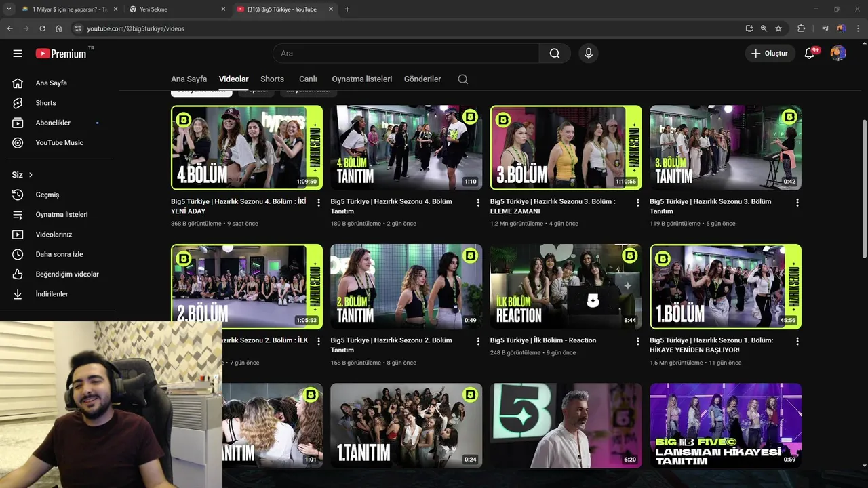868x488 pixels.
Task: Open options for Hazırlık Sezonu 2. Bölüm: İLK
Action: pos(319,342)
